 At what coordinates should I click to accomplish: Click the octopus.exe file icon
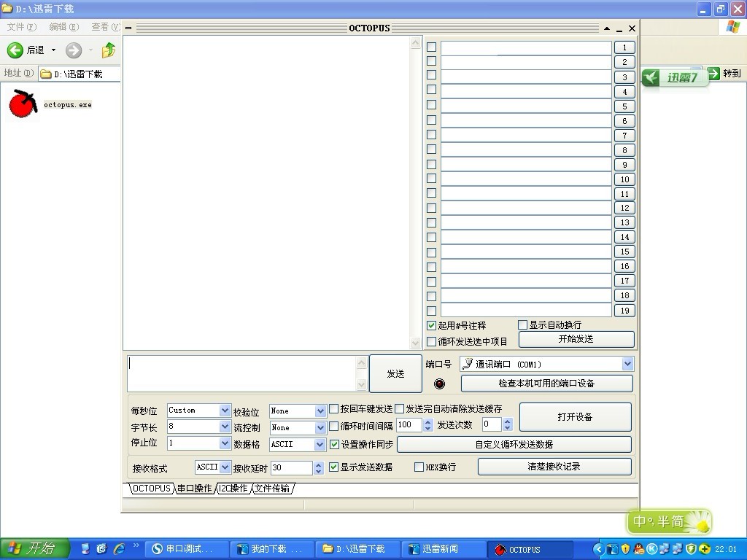point(23,104)
